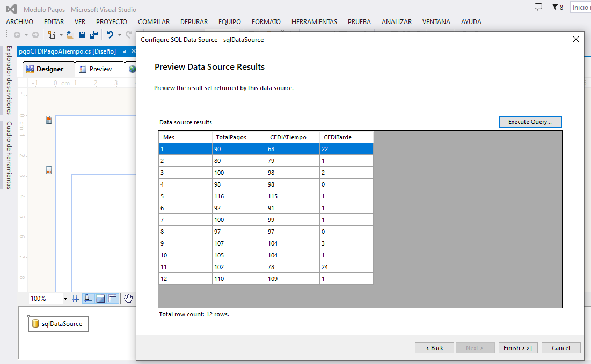Expand the Undo history dropdown arrow
The image size is (591, 364).
(x=119, y=35)
